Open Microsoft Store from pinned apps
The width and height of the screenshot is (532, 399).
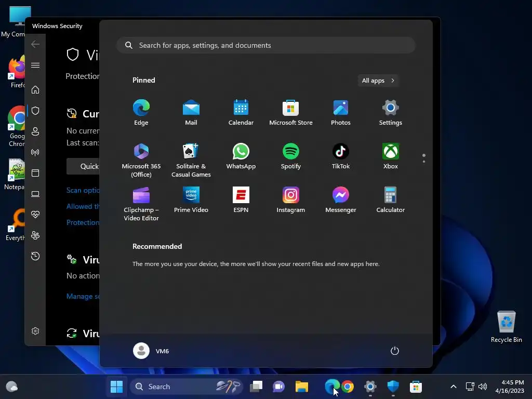[x=291, y=113]
